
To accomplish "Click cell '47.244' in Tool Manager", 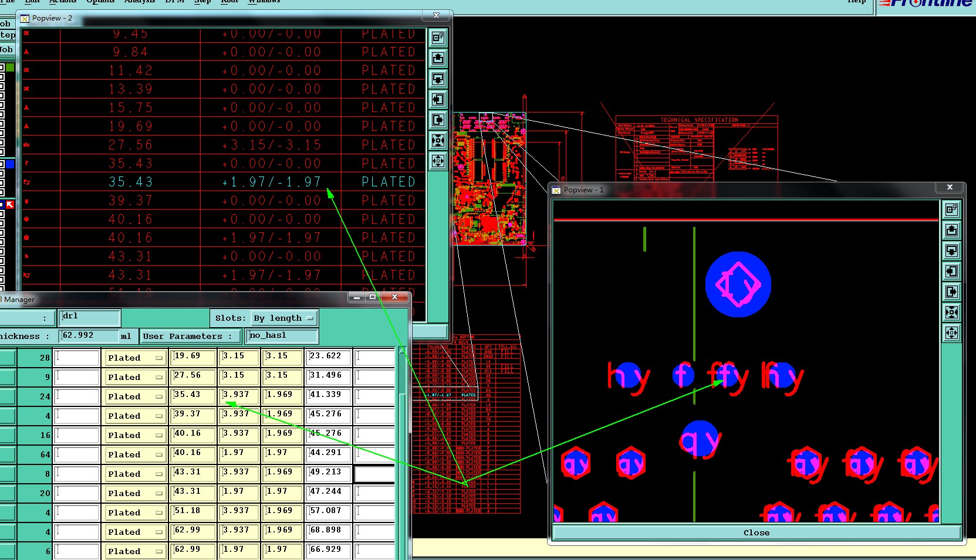I will point(328,493).
